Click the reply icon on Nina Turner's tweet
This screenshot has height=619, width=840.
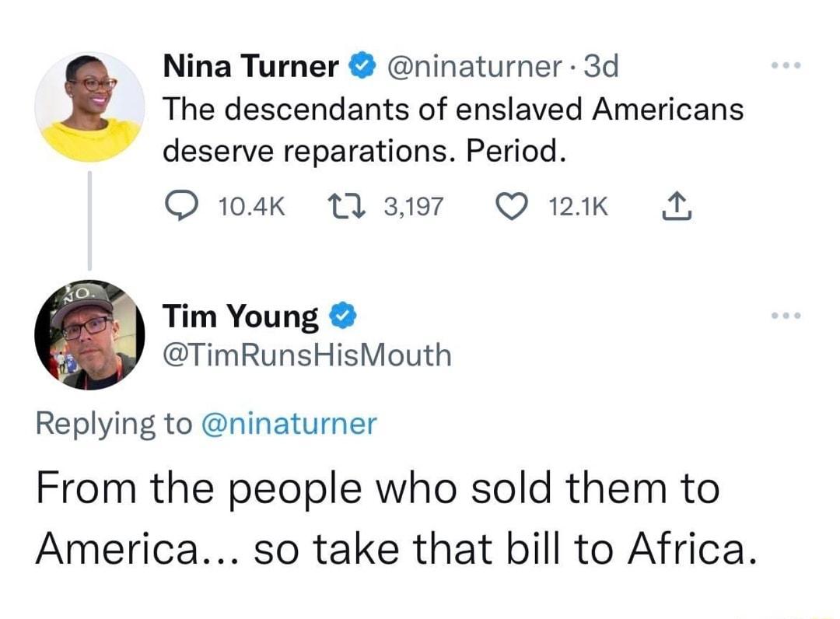pyautogui.click(x=181, y=206)
